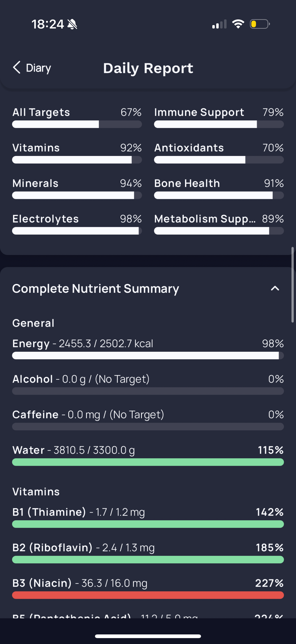
Task: Tap the cellular signal bars icon
Action: click(x=219, y=24)
